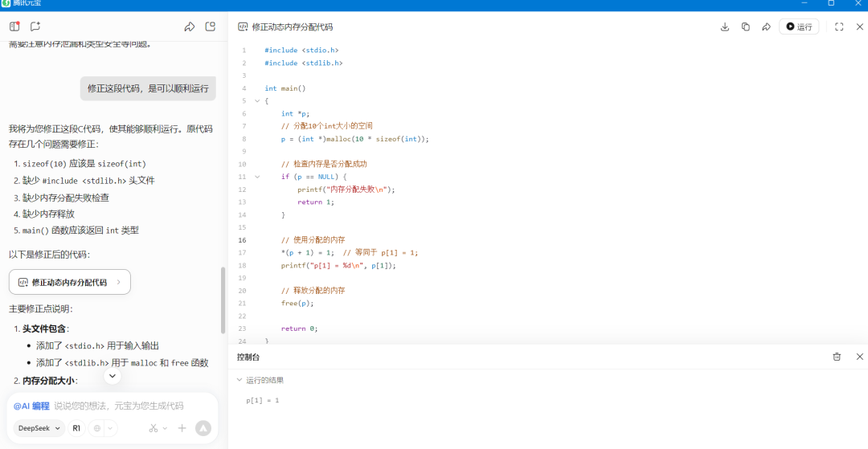Viewport: 868px width, 449px height.
Task: Focus the chat input field
Action: pos(118,406)
